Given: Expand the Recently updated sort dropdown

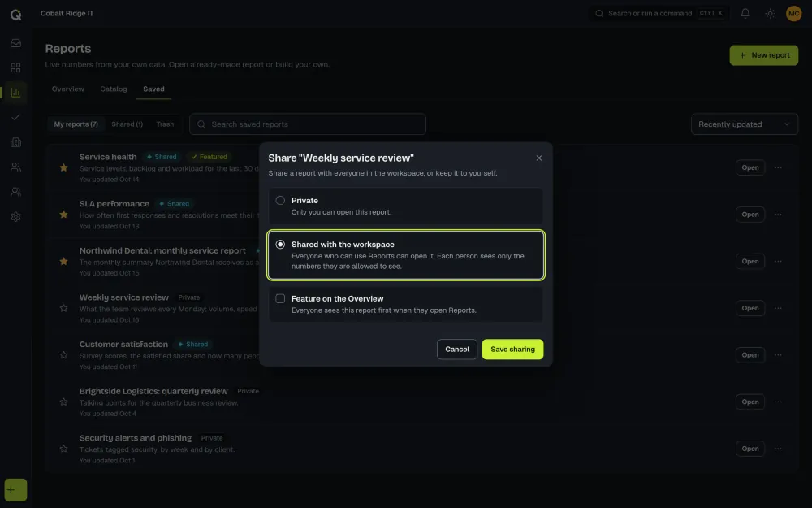Looking at the screenshot, I should coord(744,124).
